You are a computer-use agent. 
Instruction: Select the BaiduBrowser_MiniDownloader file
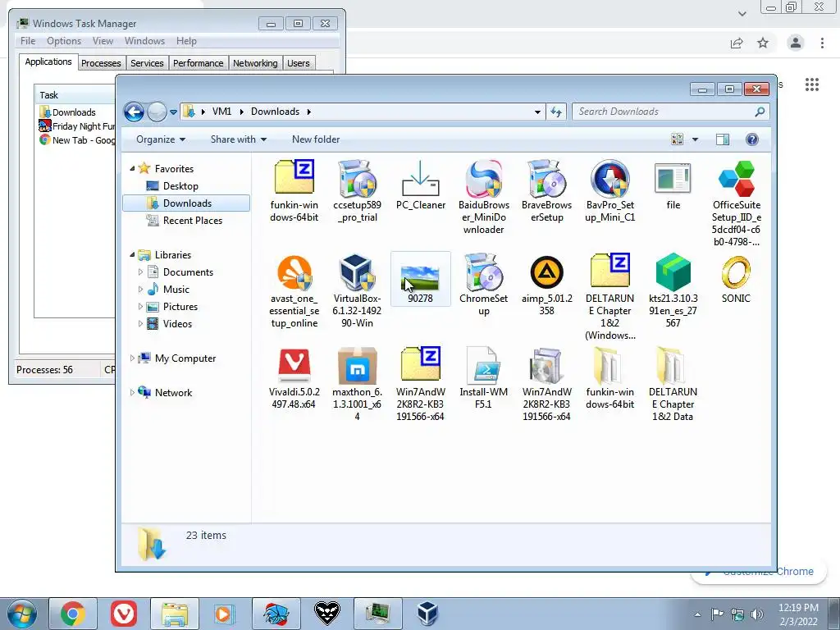coord(484,197)
